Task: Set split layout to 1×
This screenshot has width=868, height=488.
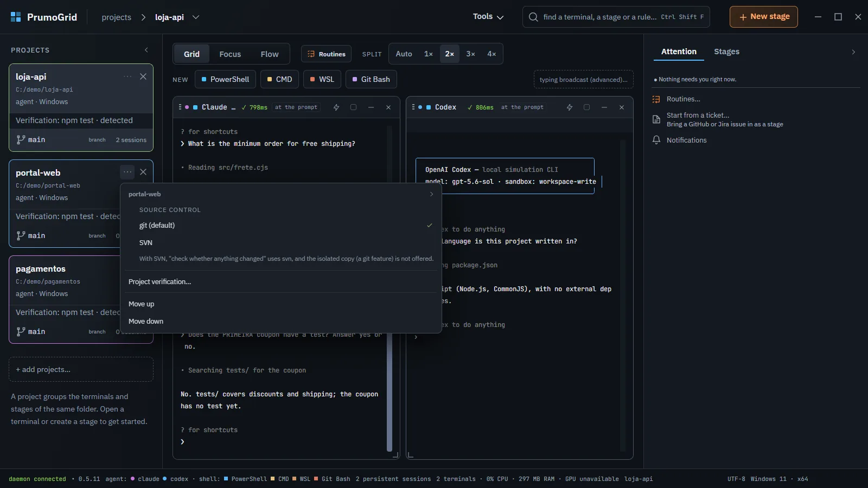Action: tap(429, 54)
